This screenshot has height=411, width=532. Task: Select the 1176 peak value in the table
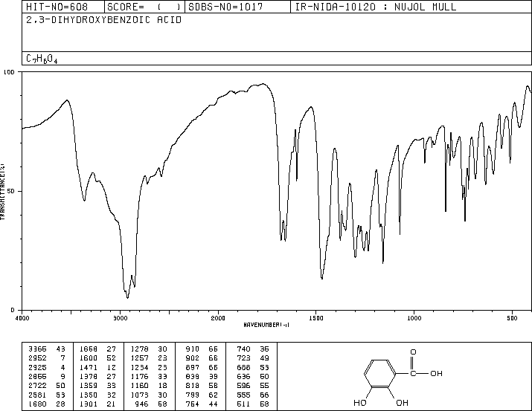click(x=139, y=376)
